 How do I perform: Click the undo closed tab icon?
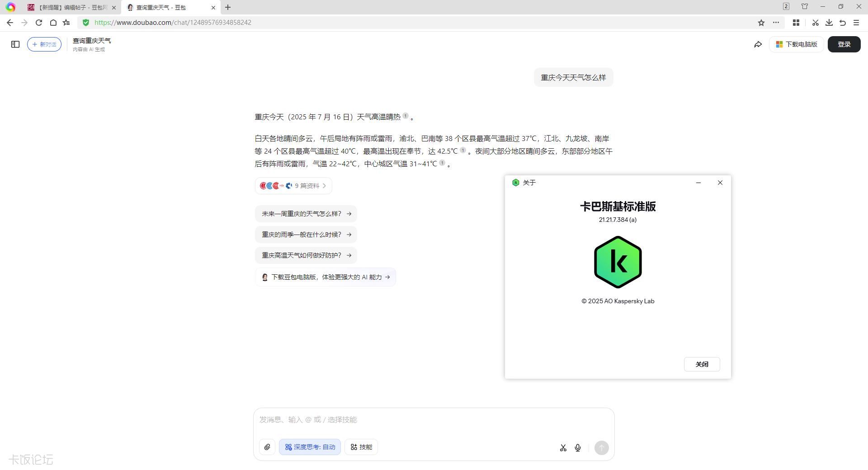(x=843, y=23)
